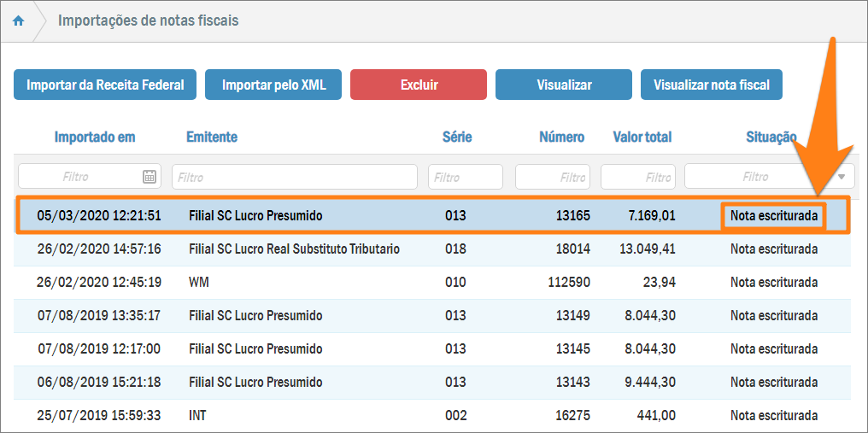Image resolution: width=868 pixels, height=433 pixels.
Task: Open calendar picker in date filter
Action: [150, 177]
